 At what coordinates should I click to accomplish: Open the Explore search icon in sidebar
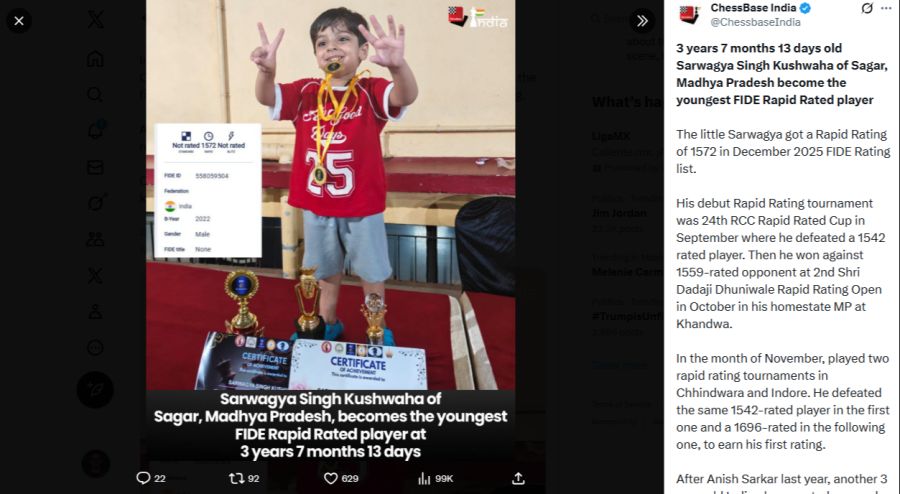tap(95, 94)
